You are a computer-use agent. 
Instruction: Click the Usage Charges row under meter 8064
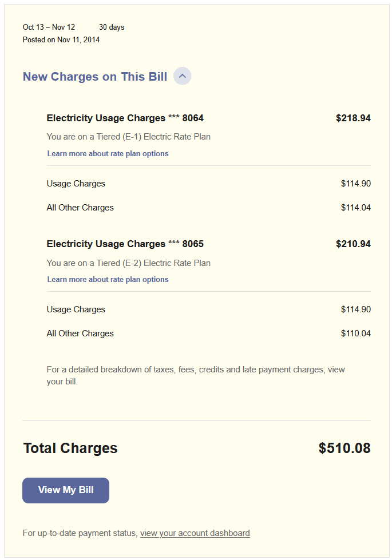[x=76, y=184]
